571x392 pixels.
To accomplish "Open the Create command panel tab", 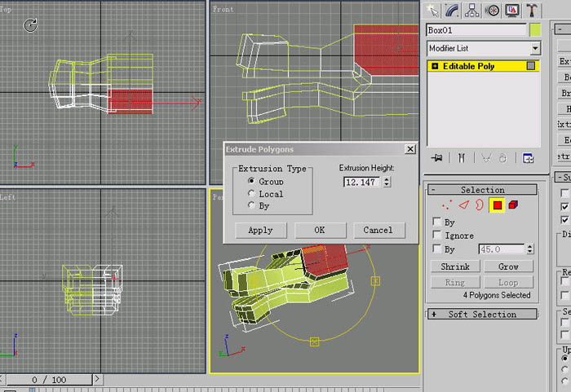I will tap(432, 11).
